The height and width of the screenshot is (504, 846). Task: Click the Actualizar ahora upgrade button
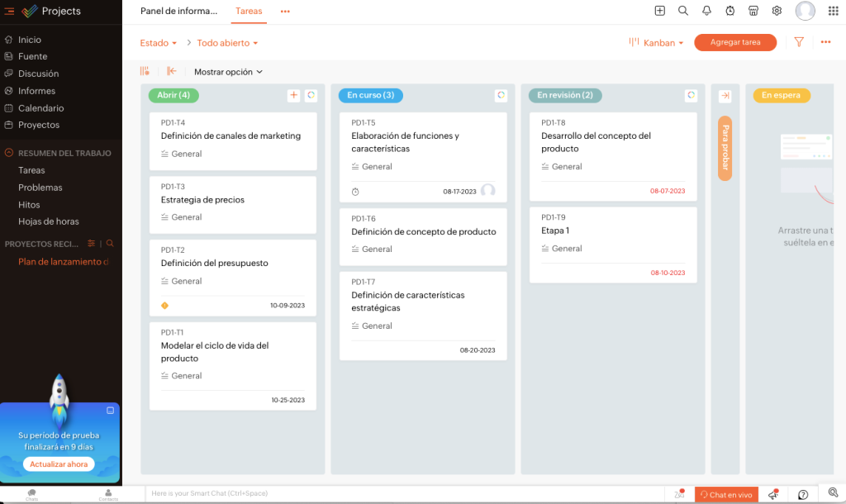click(x=59, y=464)
